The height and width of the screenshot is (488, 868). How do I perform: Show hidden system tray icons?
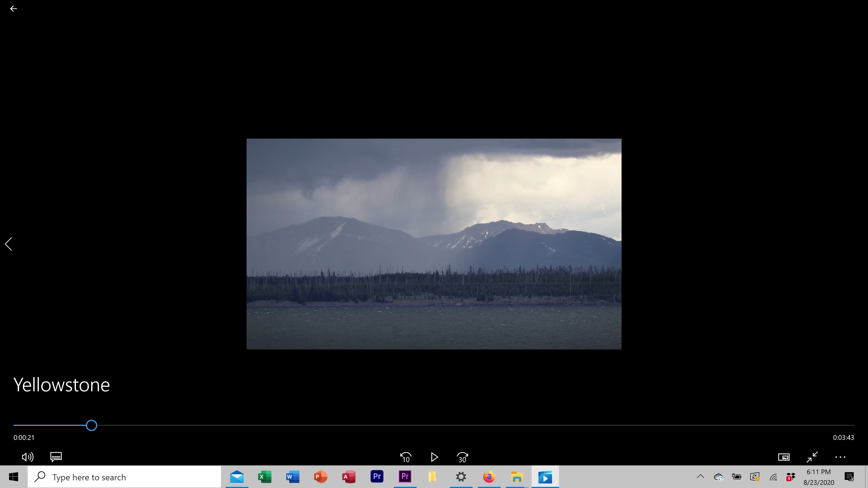click(700, 476)
